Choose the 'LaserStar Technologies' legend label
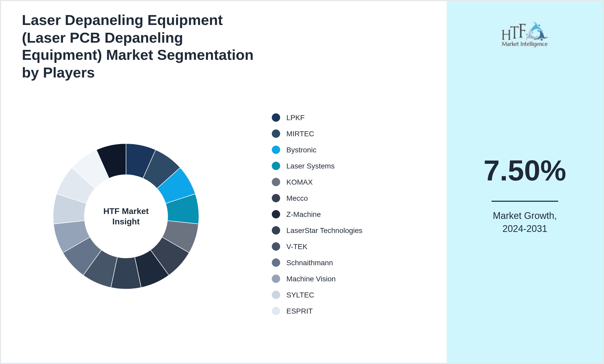Screen dimensions: 604x364 (324, 231)
